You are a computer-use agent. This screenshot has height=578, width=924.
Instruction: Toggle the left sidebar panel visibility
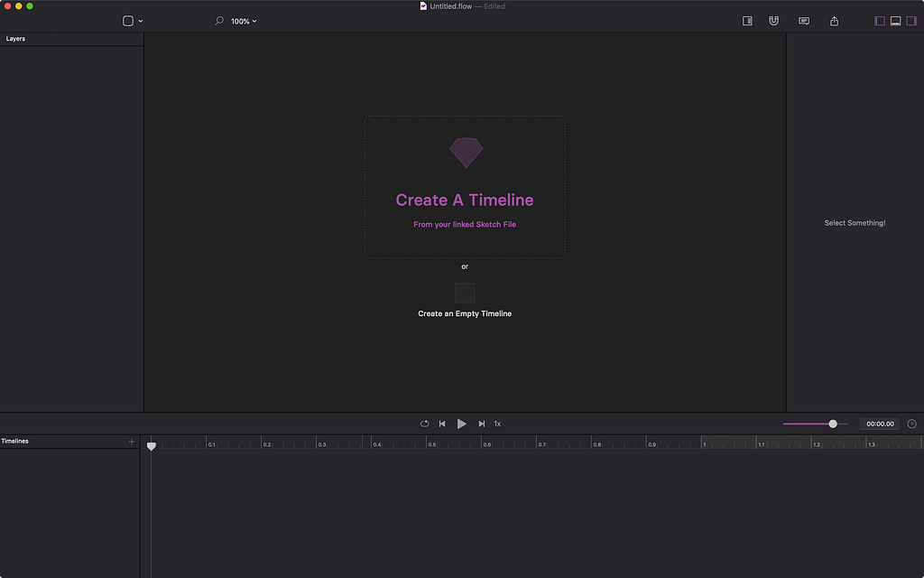pyautogui.click(x=880, y=22)
